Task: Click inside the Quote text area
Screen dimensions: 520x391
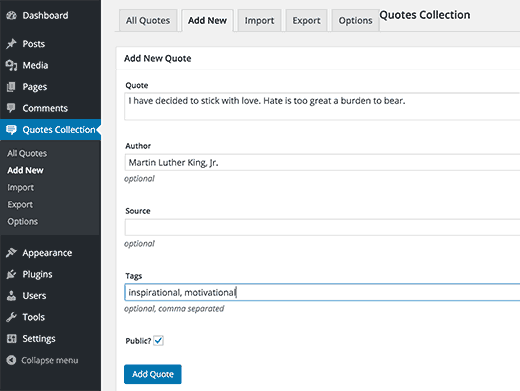Action: (322, 106)
